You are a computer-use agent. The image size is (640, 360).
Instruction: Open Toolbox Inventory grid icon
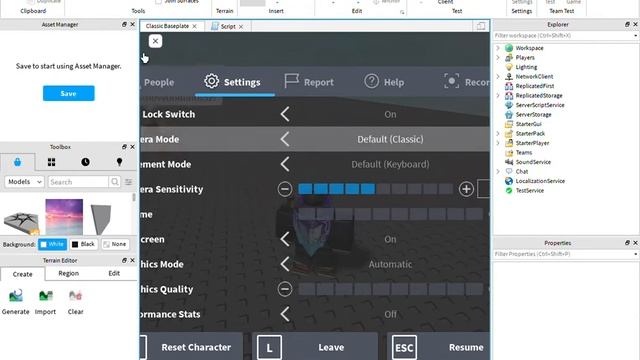coord(51,162)
